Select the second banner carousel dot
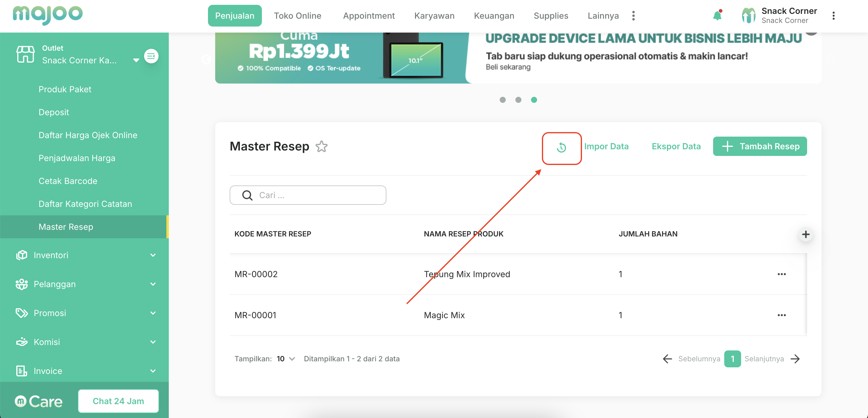Image resolution: width=868 pixels, height=418 pixels. pos(518,100)
